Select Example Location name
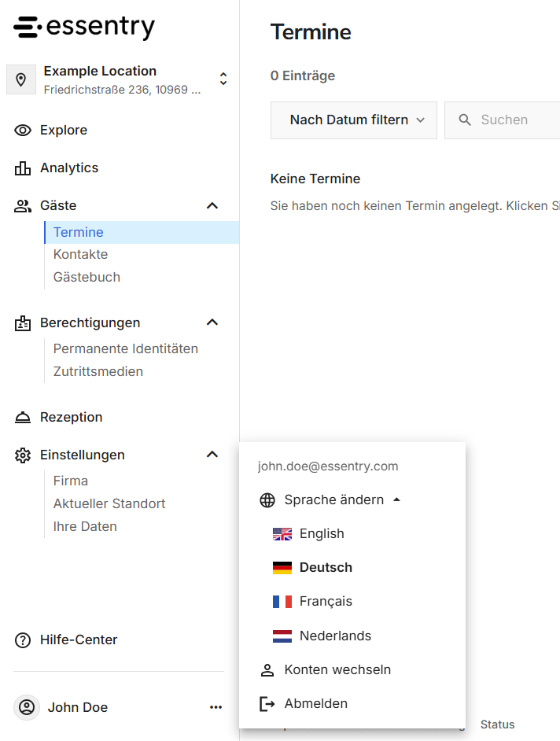The width and height of the screenshot is (560, 741). [100, 71]
